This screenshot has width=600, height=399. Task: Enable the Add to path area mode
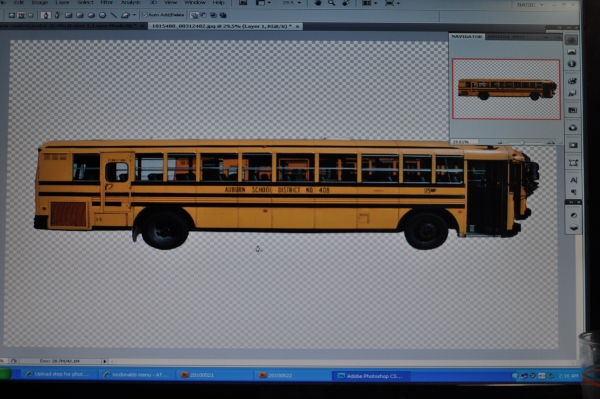pos(194,15)
